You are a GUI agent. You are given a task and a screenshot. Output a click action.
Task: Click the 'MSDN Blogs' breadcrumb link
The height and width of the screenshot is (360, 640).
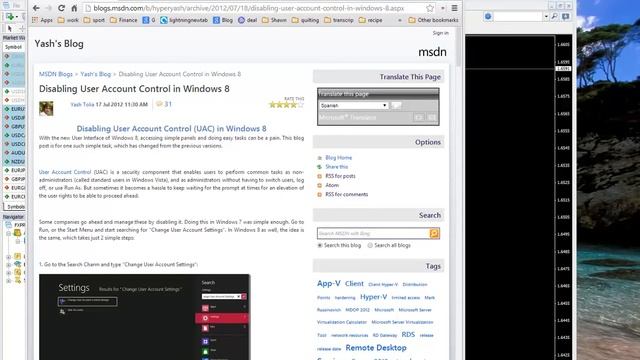[x=56, y=74]
